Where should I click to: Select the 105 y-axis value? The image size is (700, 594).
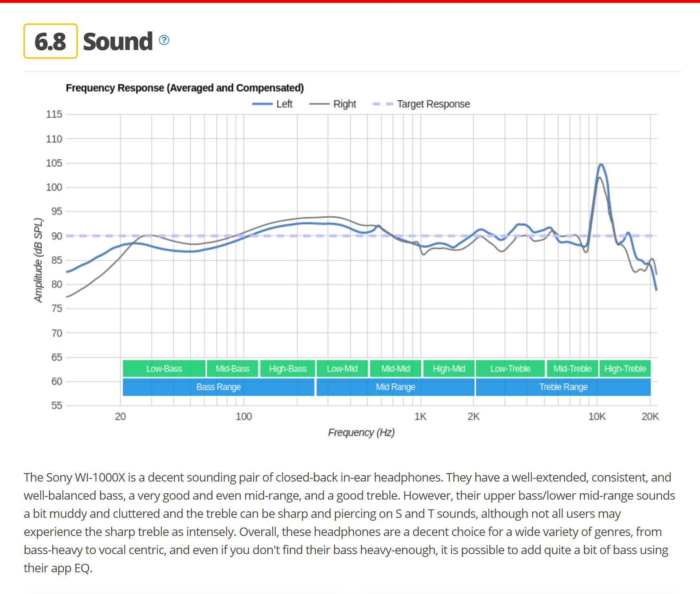click(54, 163)
